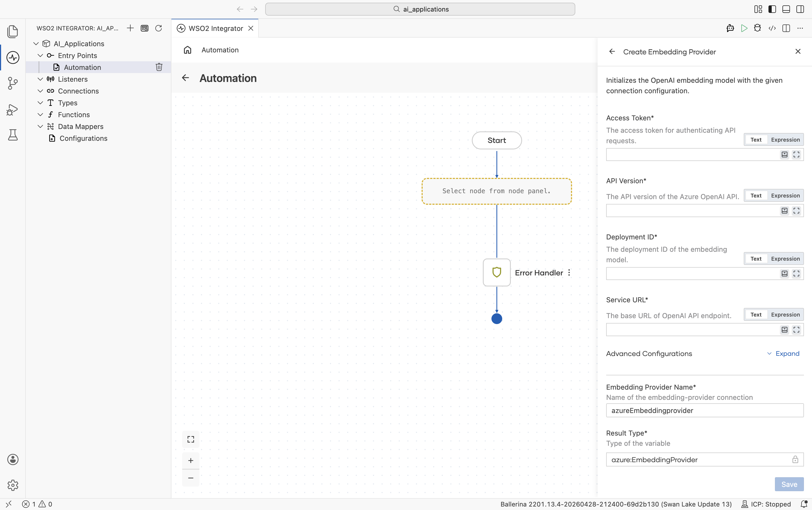Refresh the project explorer
812x510 pixels.
coord(159,28)
